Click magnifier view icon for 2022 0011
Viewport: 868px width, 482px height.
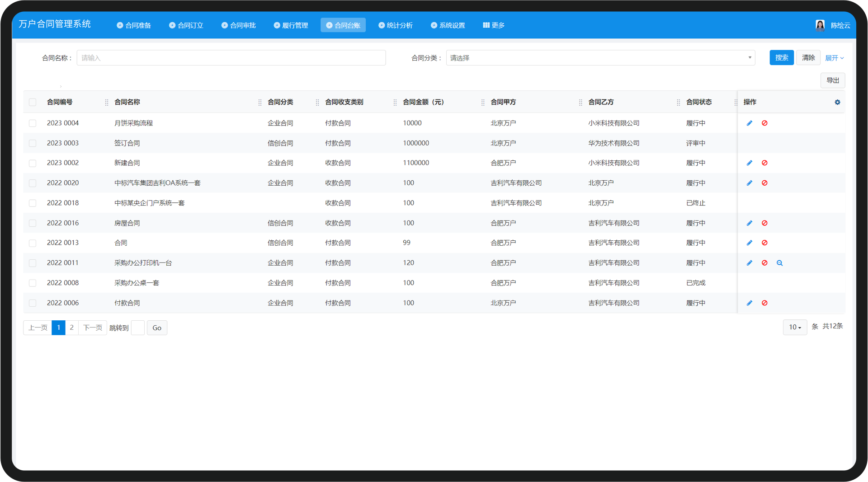779,263
